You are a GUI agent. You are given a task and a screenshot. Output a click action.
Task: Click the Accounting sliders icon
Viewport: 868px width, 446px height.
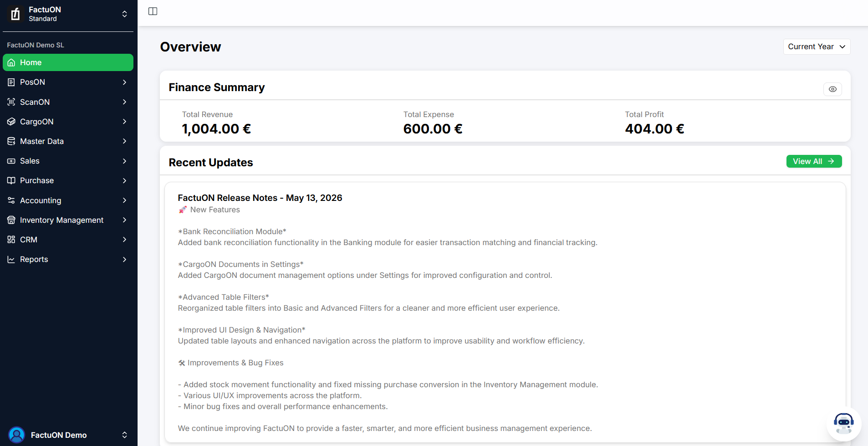(11, 200)
